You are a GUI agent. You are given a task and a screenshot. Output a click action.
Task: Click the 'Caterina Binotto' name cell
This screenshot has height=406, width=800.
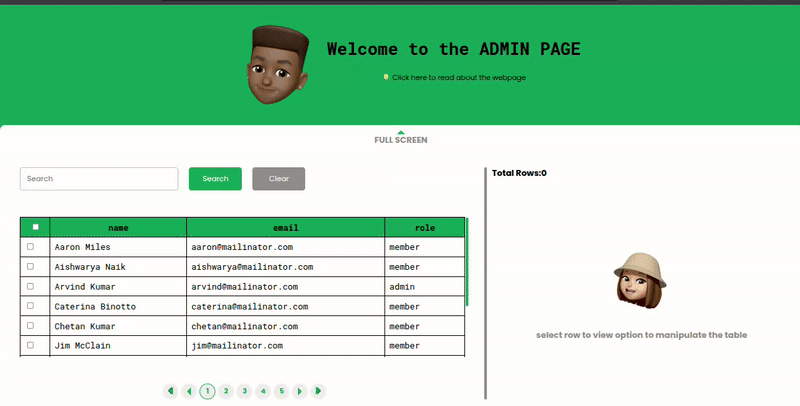118,306
